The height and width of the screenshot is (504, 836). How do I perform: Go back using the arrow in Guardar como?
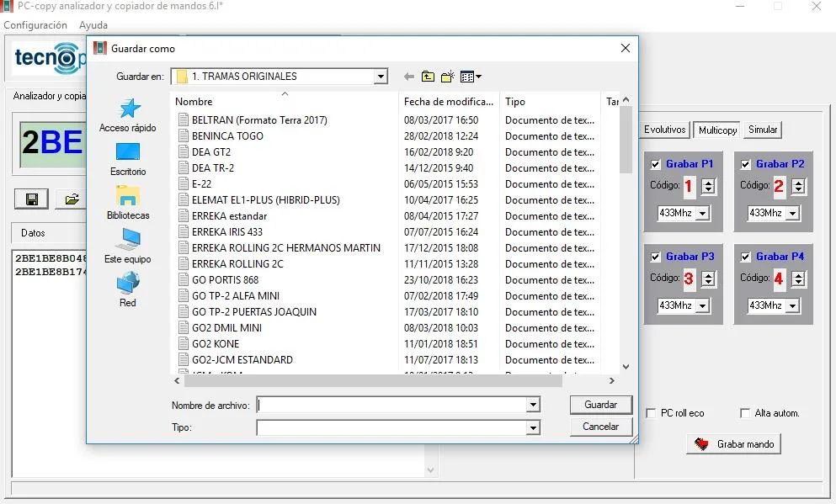click(x=409, y=77)
